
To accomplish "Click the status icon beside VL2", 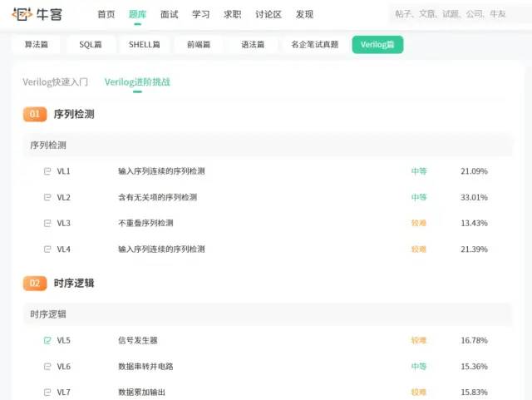I will point(47,197).
